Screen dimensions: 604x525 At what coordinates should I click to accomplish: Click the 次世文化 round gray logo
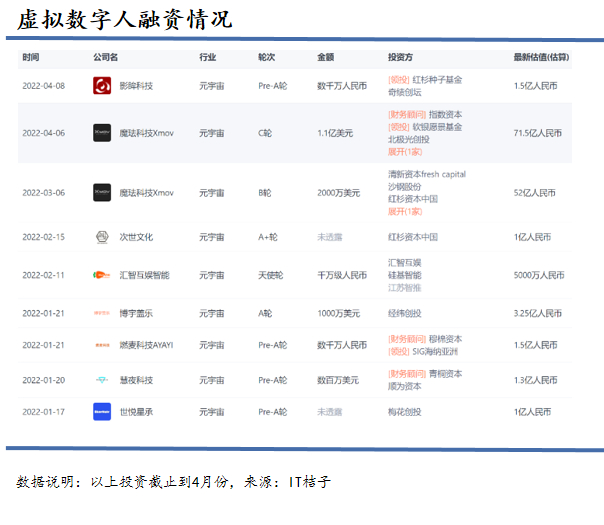(x=102, y=237)
